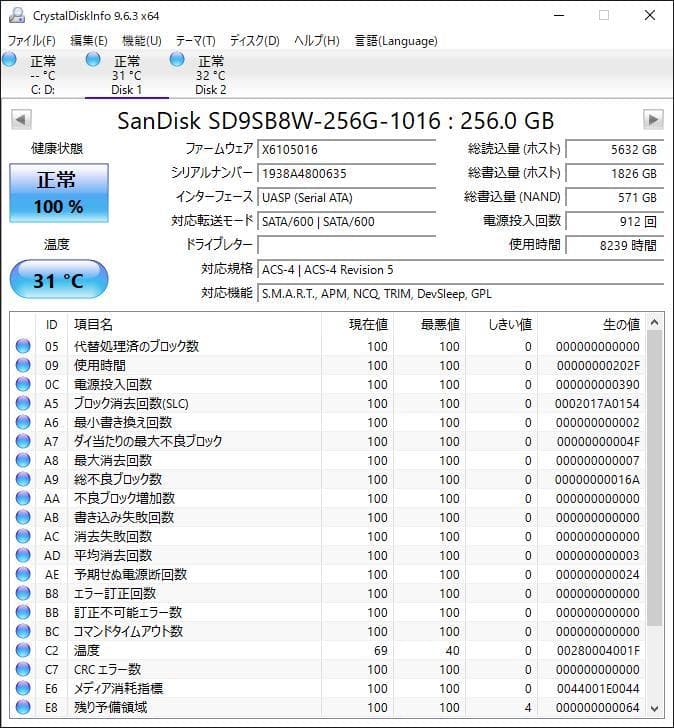Screen dimensions: 674x728
Task: Click the 現在値 column header
Action: tap(357, 325)
